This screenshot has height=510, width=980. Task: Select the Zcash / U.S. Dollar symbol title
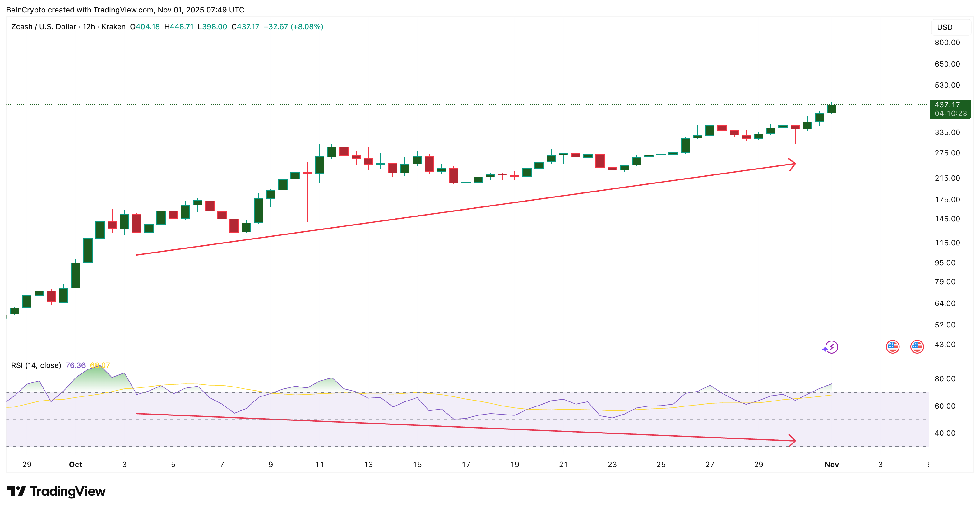pyautogui.click(x=44, y=27)
